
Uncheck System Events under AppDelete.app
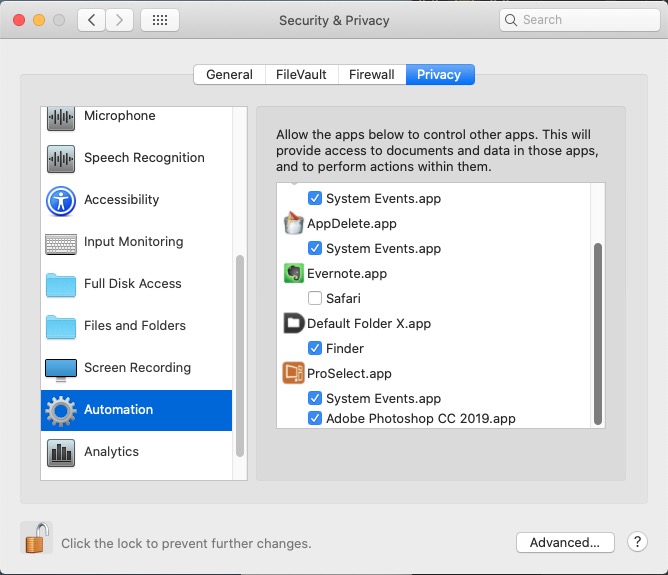(x=315, y=248)
